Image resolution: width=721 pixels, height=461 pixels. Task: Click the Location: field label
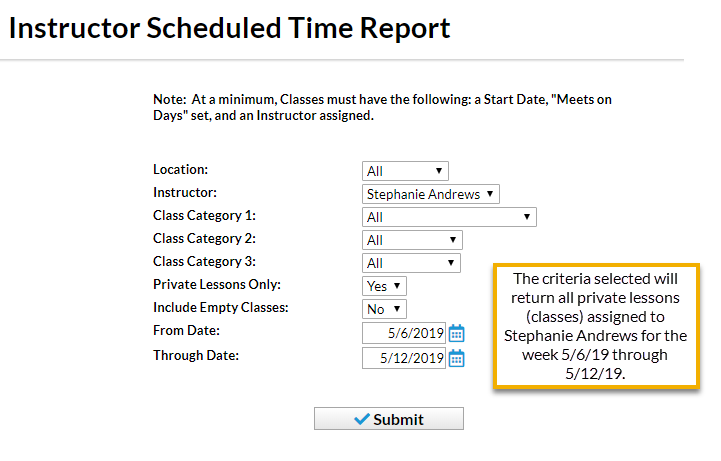click(180, 169)
